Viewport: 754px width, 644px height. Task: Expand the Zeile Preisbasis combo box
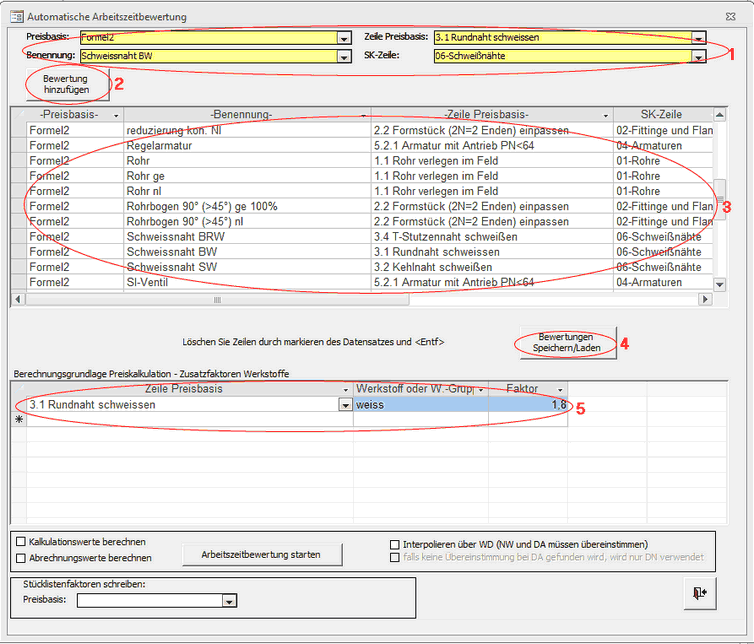coord(698,37)
